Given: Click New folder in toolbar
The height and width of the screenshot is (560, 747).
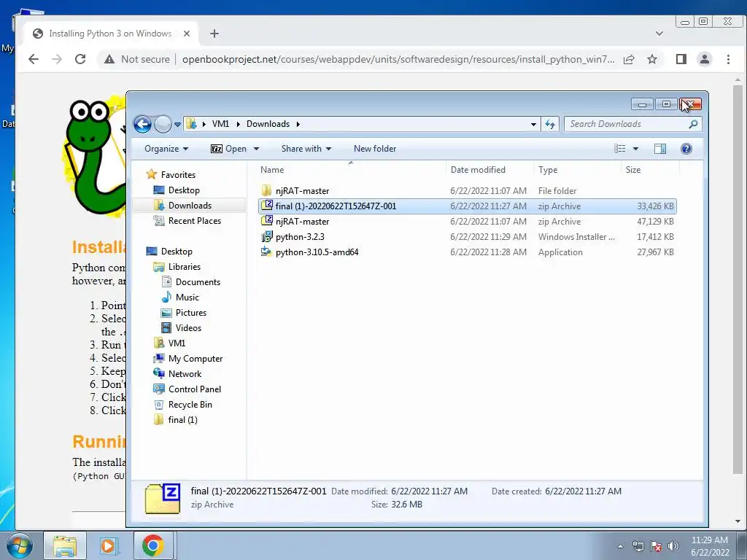Looking at the screenshot, I should pyautogui.click(x=375, y=149).
